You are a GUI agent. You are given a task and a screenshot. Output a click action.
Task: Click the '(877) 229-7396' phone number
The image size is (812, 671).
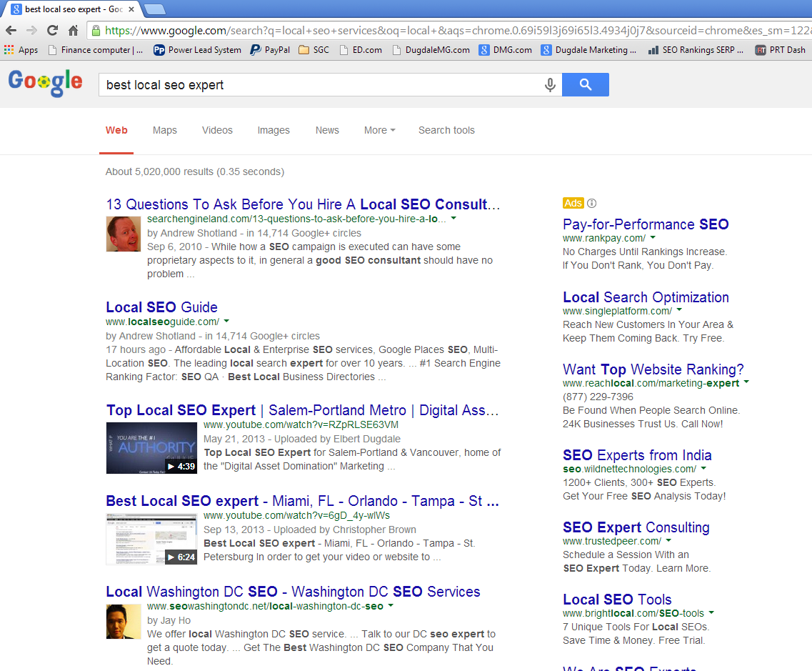click(598, 397)
